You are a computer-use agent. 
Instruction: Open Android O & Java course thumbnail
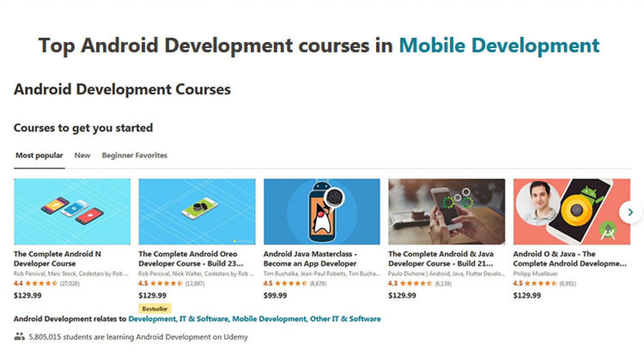coord(572,211)
